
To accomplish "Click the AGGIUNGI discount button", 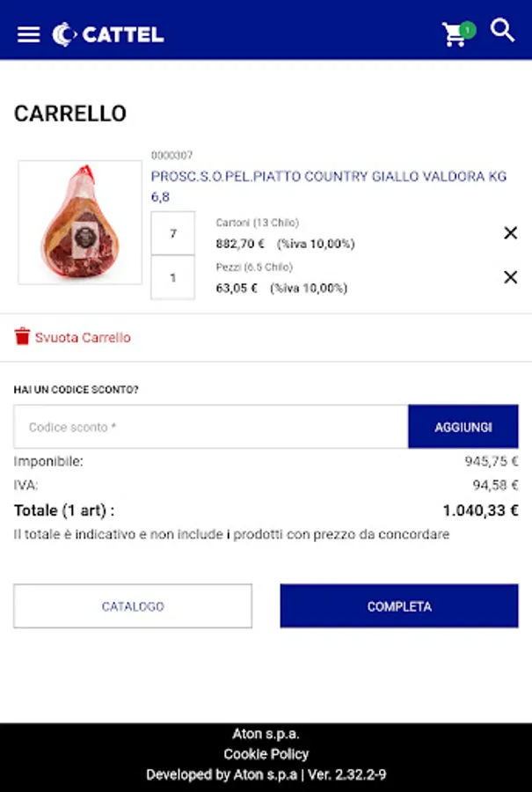I will tap(463, 426).
